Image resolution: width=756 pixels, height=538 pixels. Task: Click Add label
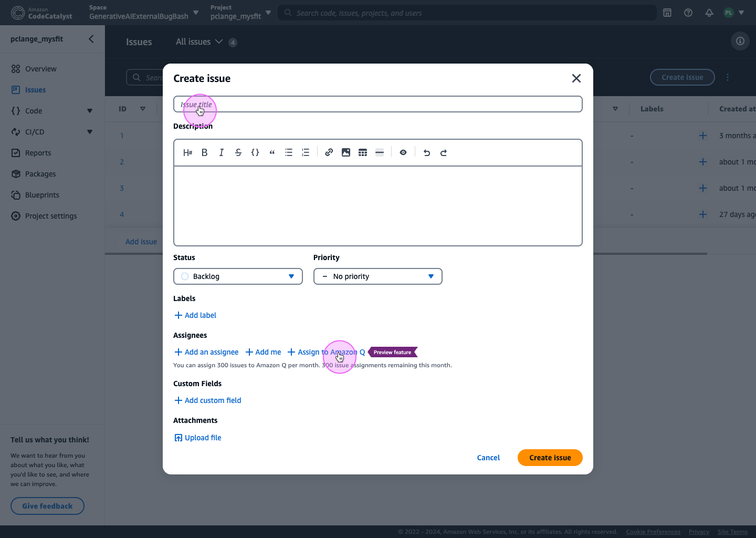tap(195, 315)
